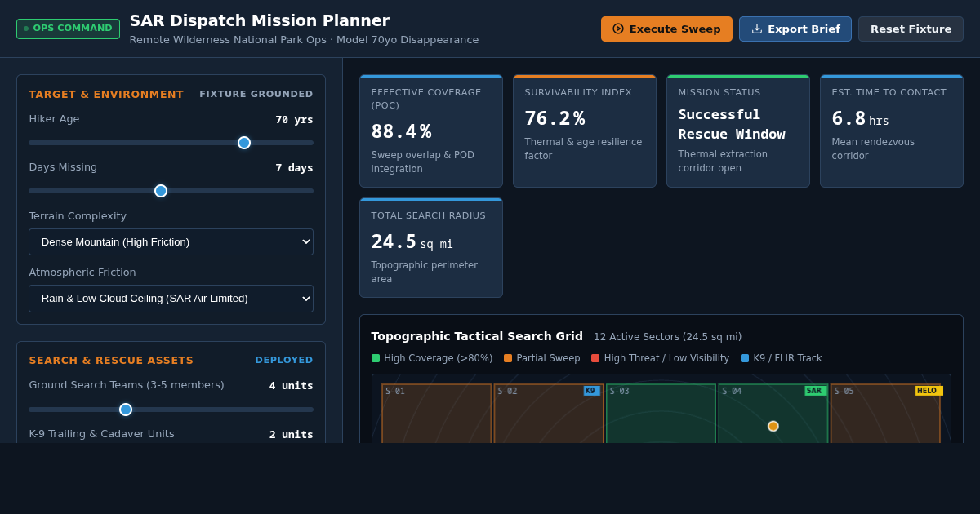
Task: Click the 'DEPLOYED' status label
Action: (284, 361)
